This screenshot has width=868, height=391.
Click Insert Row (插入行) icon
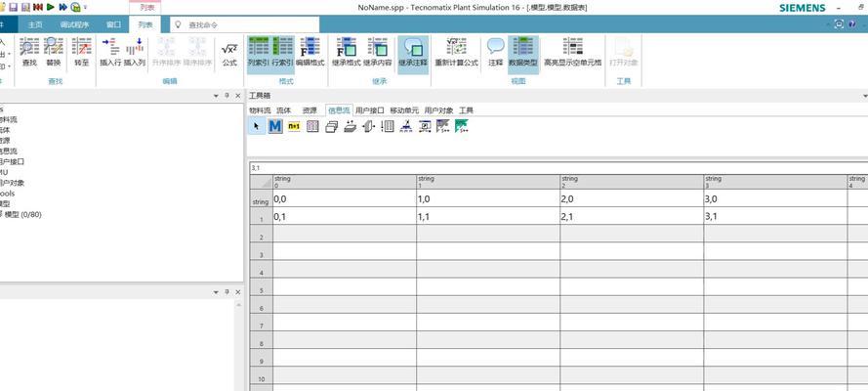click(110, 52)
